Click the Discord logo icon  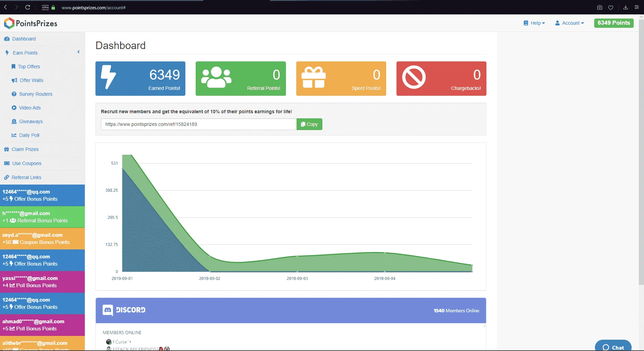[108, 310]
